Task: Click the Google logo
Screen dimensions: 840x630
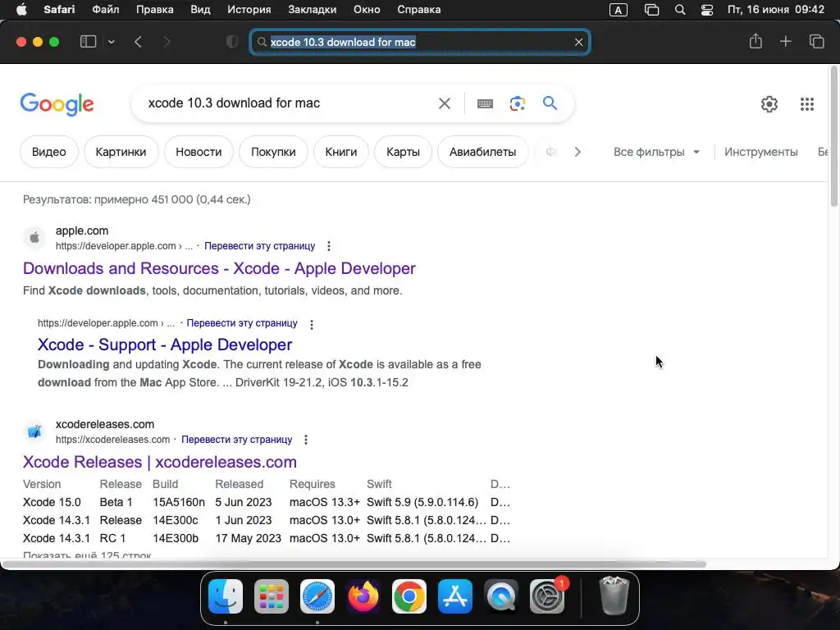Action: click(57, 104)
